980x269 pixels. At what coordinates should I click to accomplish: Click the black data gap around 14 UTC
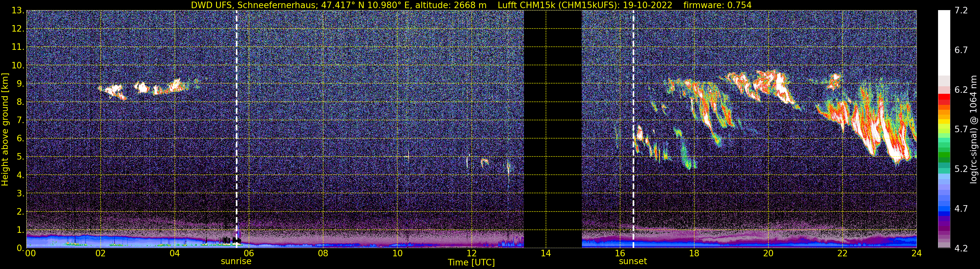click(x=553, y=129)
